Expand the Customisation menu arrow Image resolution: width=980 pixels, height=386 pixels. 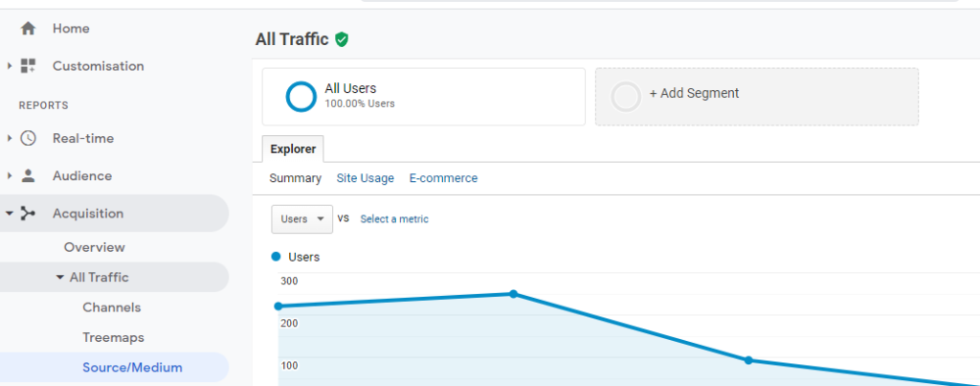[x=10, y=66]
